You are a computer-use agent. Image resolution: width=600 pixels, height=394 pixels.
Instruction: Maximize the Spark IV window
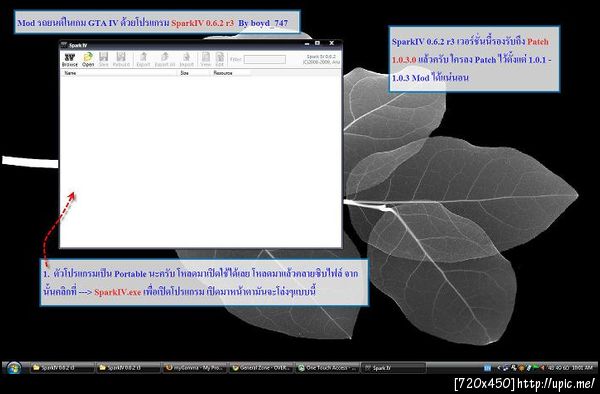[x=317, y=44]
